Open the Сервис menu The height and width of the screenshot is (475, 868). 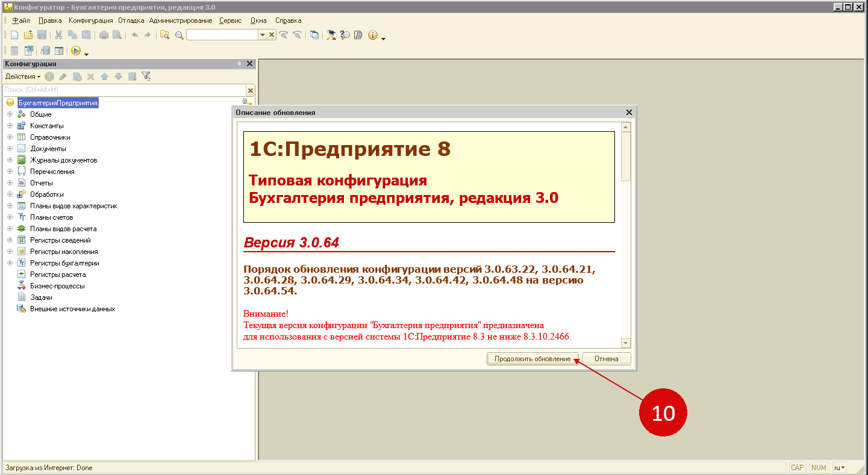[231, 20]
